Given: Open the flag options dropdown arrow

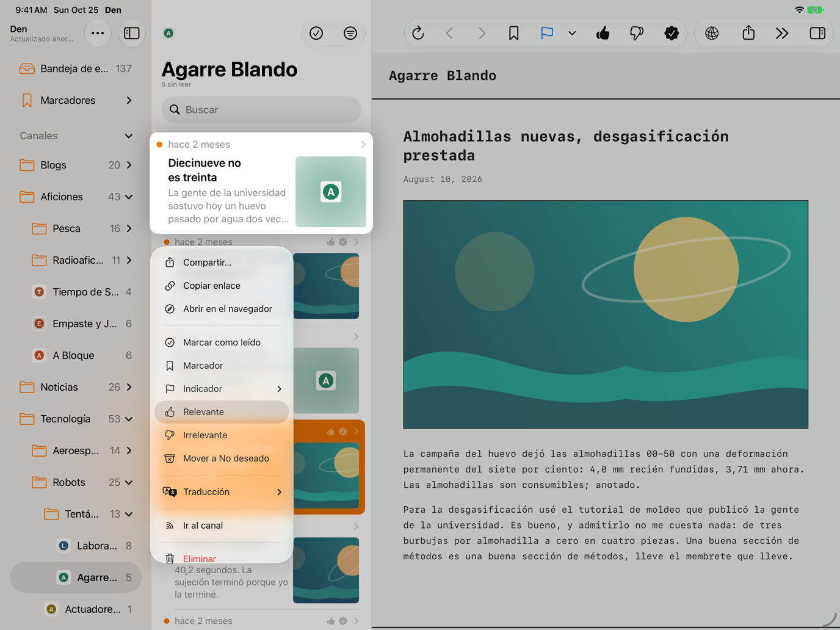Looking at the screenshot, I should pyautogui.click(x=572, y=33).
